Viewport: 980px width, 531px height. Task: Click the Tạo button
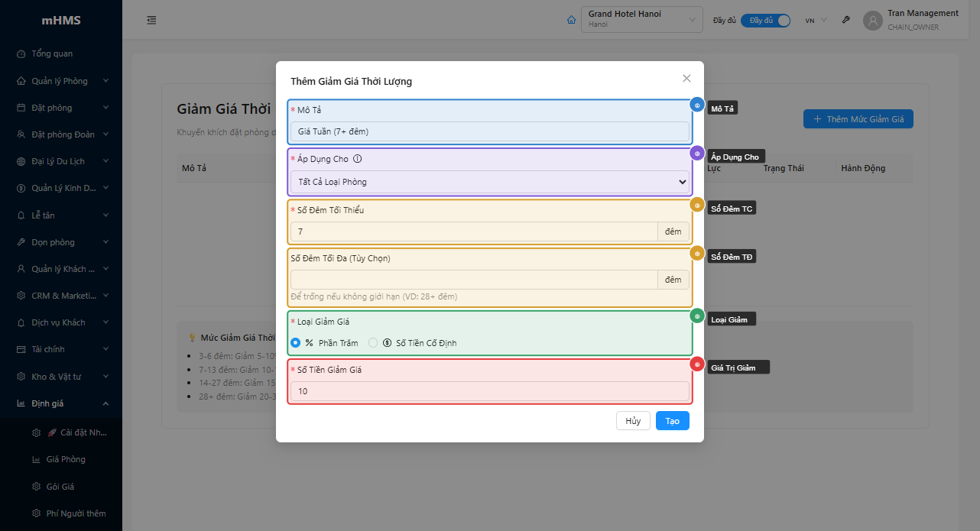pos(672,421)
